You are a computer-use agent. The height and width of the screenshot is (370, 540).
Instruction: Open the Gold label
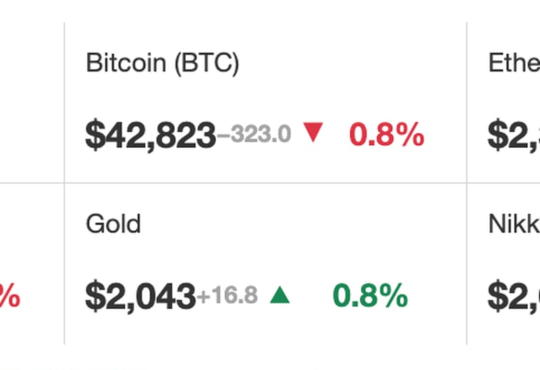[113, 224]
